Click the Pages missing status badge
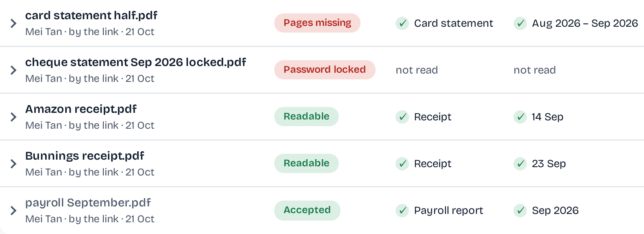This screenshot has height=234, width=644. point(317,23)
